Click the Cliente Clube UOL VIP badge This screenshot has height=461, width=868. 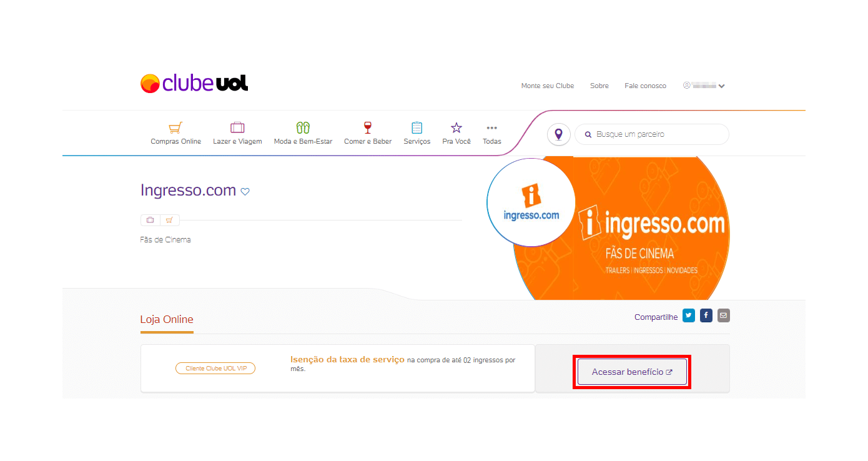[x=215, y=369]
